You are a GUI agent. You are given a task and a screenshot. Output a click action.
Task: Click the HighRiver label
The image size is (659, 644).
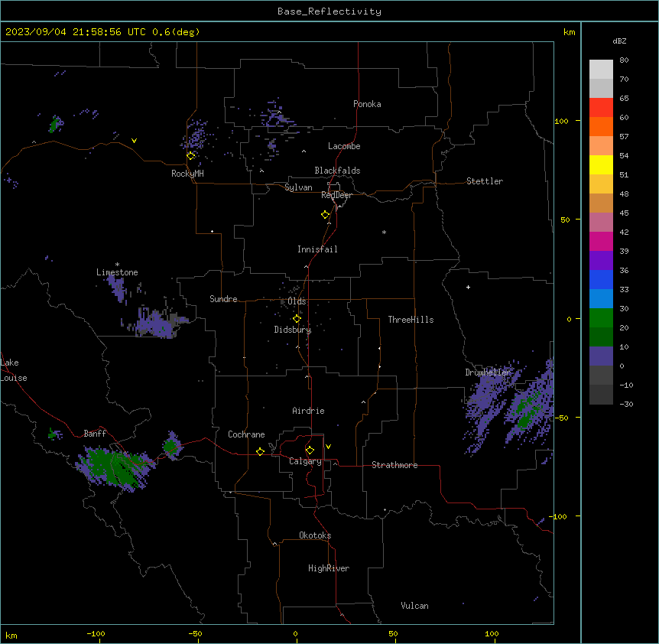coord(329,568)
